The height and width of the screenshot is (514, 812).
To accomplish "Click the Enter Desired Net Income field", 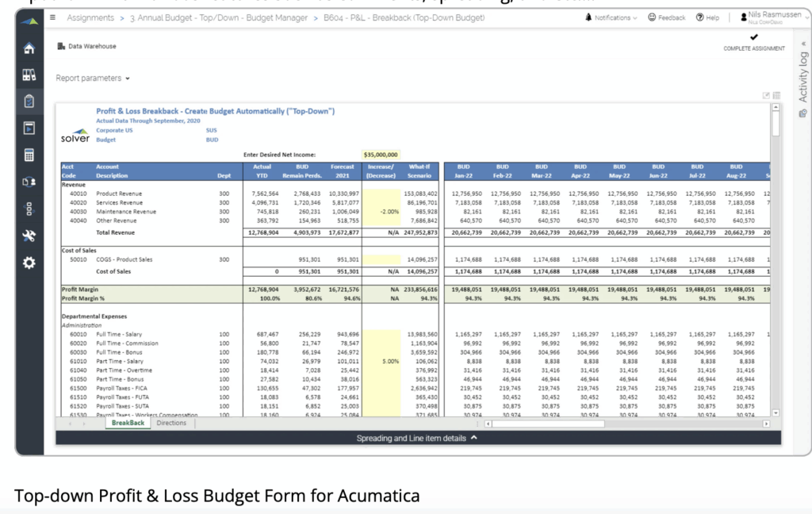I will tap(379, 154).
